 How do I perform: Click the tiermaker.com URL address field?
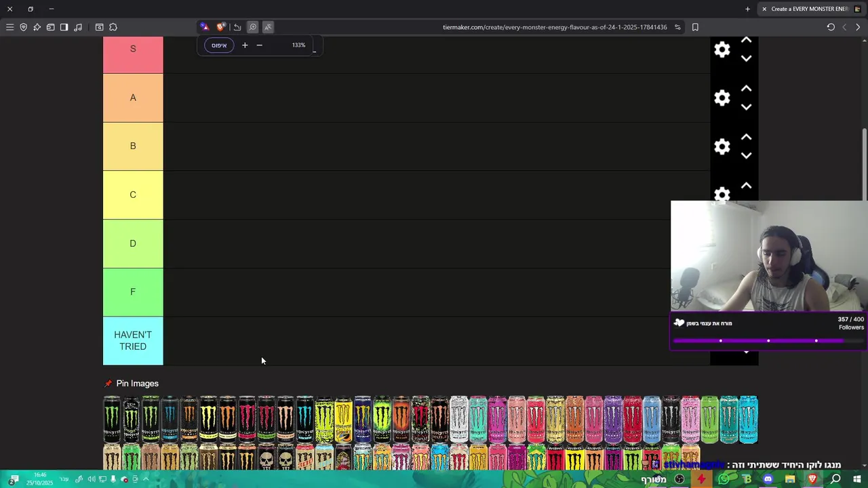coord(555,27)
